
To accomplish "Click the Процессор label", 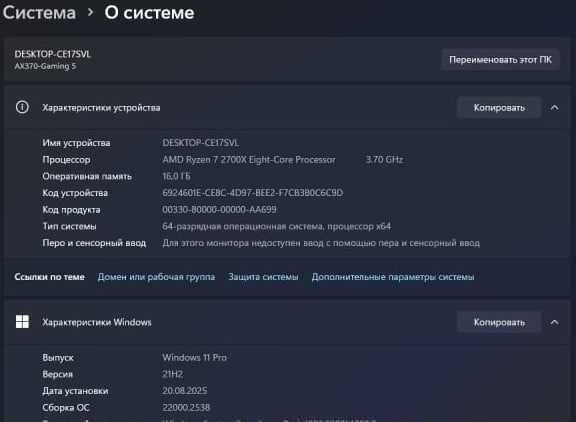I will (x=66, y=159).
